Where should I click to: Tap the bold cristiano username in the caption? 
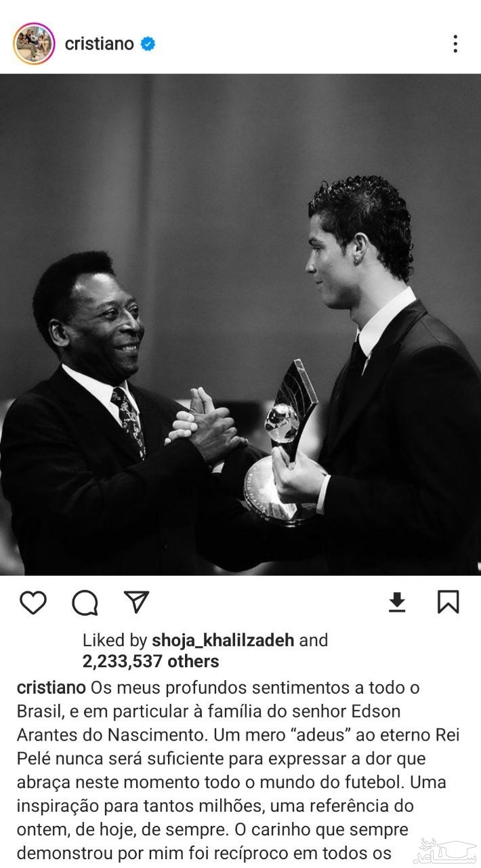[51, 688]
